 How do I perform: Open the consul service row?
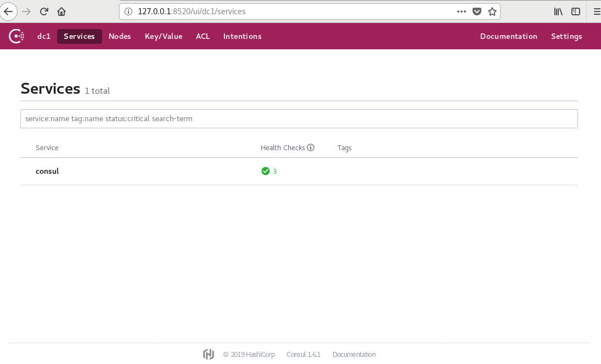[299, 171]
